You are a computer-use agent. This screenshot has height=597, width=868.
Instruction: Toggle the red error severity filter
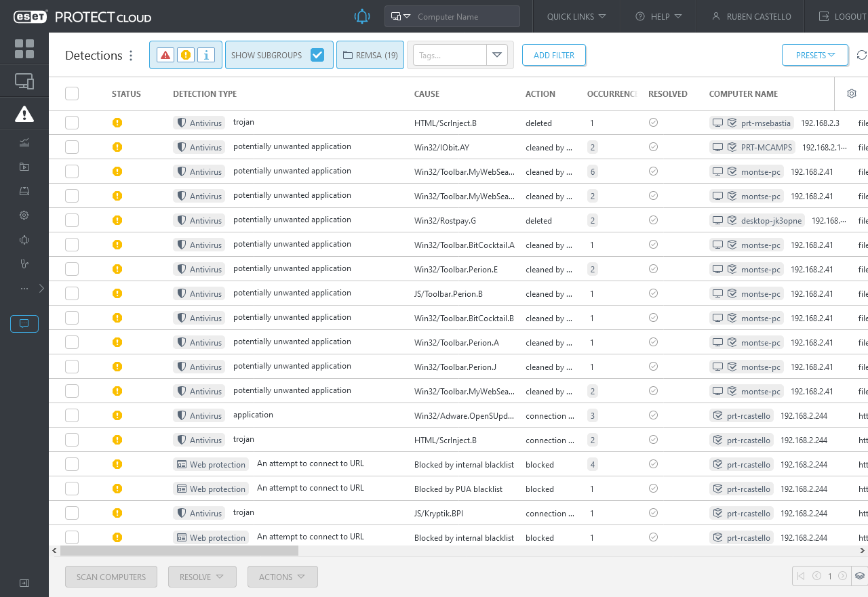165,56
